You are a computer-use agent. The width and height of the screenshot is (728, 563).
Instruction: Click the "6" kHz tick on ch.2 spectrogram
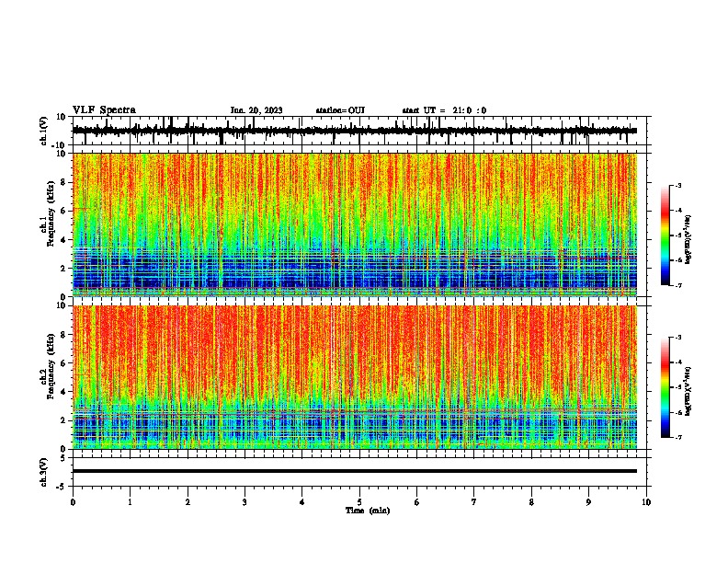coord(64,363)
